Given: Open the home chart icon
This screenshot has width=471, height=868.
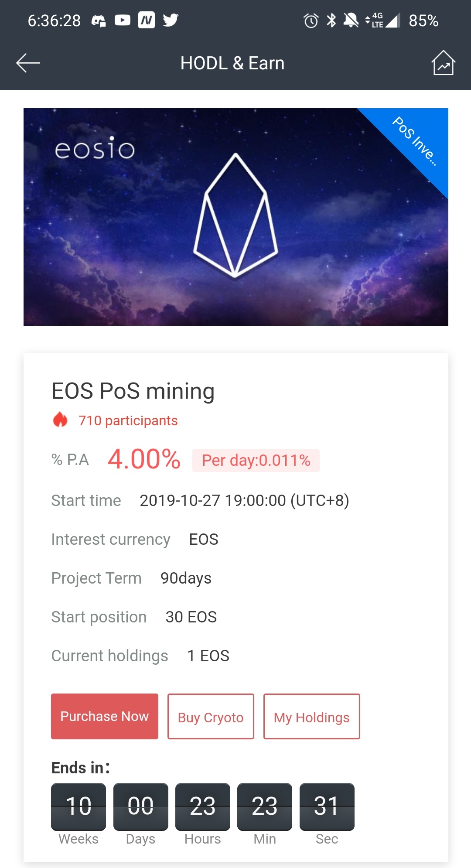Looking at the screenshot, I should (443, 63).
